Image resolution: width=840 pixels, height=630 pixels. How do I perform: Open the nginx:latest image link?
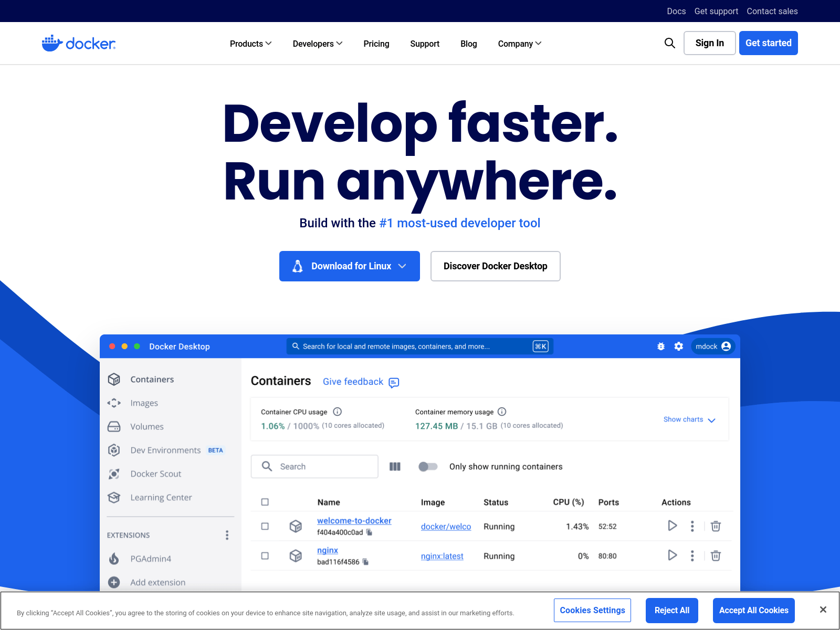(442, 556)
